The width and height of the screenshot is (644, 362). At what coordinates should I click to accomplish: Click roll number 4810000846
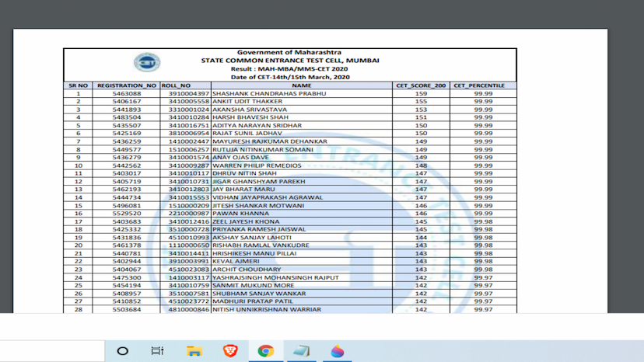click(x=188, y=310)
